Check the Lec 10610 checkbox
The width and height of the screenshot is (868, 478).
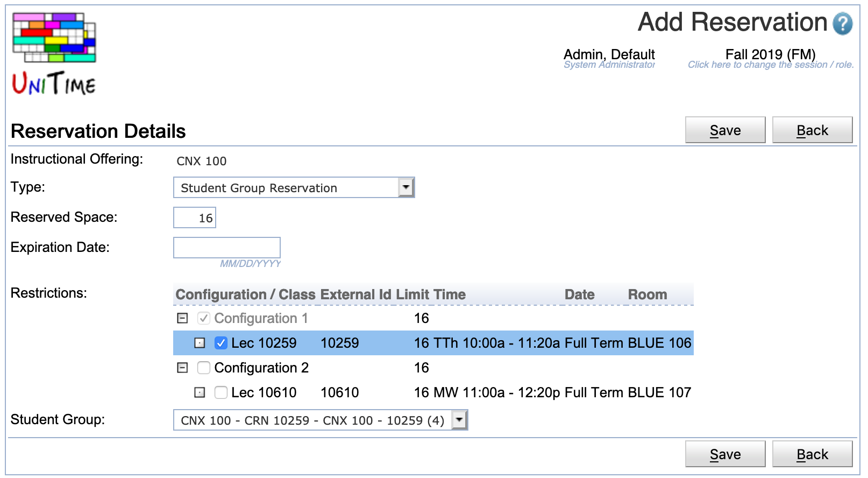click(220, 392)
